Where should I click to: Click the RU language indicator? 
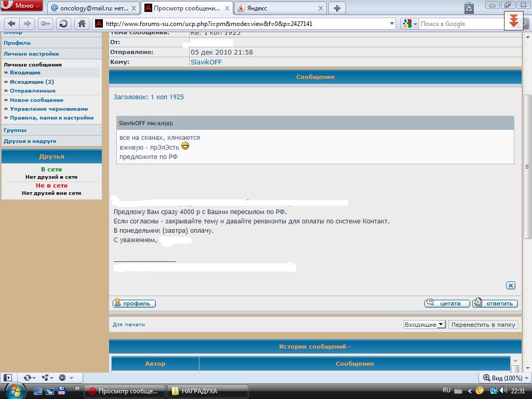(446, 390)
